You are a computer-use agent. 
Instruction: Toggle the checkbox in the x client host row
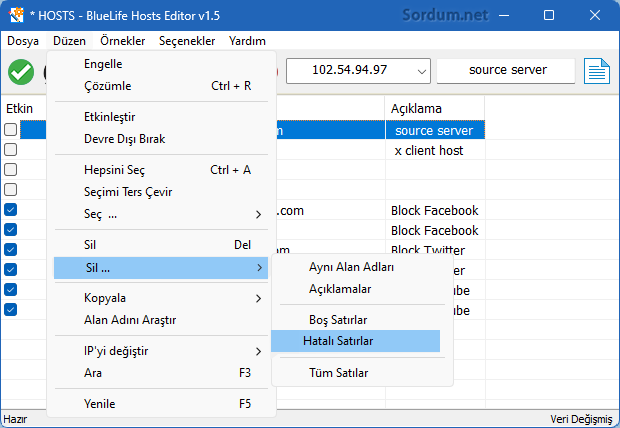[11, 150]
